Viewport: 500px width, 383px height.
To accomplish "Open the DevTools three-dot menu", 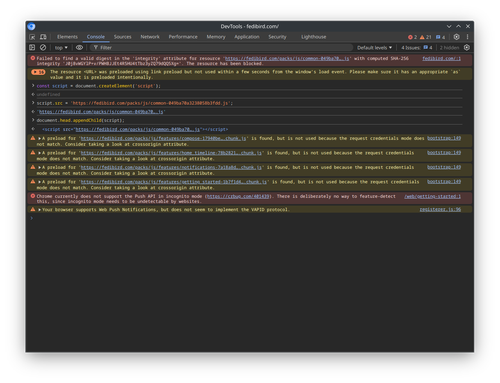I will [x=467, y=37].
